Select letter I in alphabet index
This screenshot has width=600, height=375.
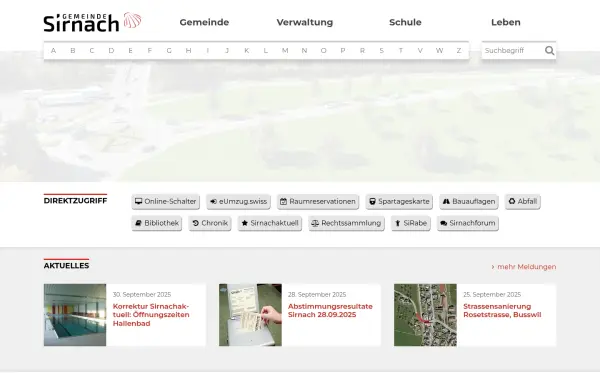click(208, 51)
